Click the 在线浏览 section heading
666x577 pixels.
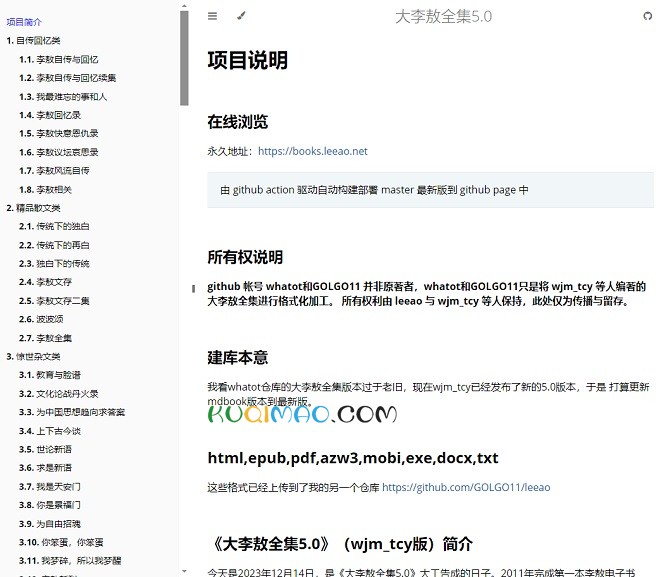(237, 122)
